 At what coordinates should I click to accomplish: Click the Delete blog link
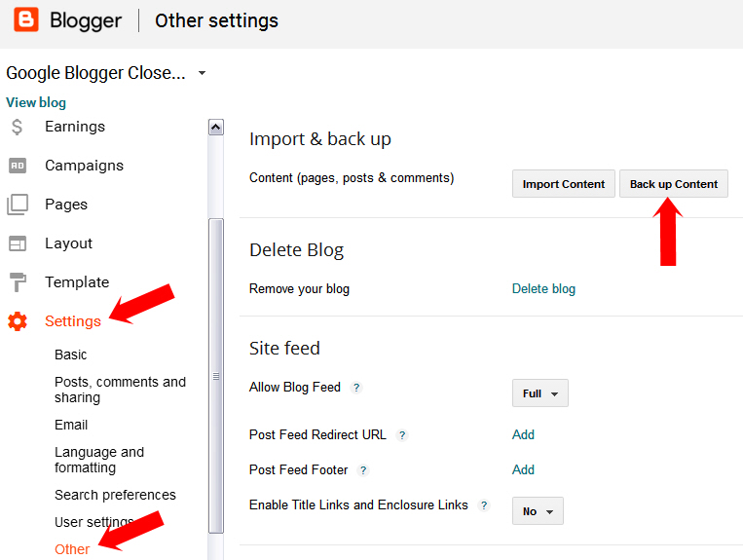543,289
